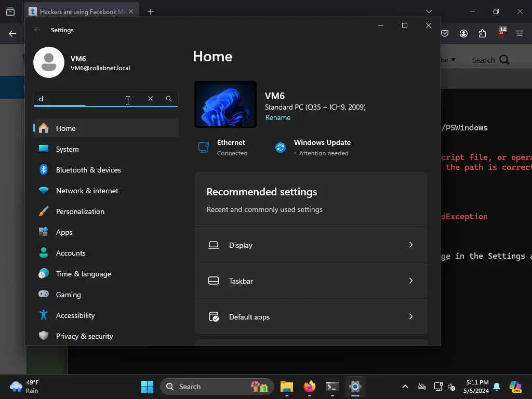Click the Firefox recent browsing icon
Screen dimensions: 532x399
pyautogui.click(x=10, y=11)
